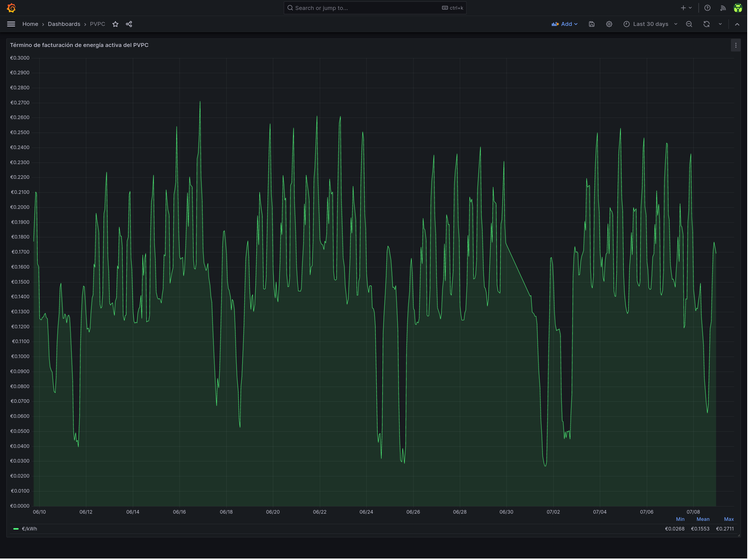This screenshot has height=560, width=749.
Task: Toggle the hamburger navigation menu
Action: (x=11, y=24)
